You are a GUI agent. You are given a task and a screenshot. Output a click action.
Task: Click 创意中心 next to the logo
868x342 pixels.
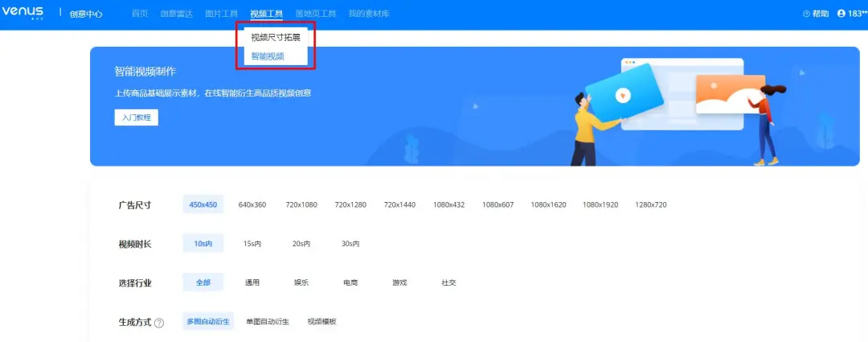tap(86, 14)
